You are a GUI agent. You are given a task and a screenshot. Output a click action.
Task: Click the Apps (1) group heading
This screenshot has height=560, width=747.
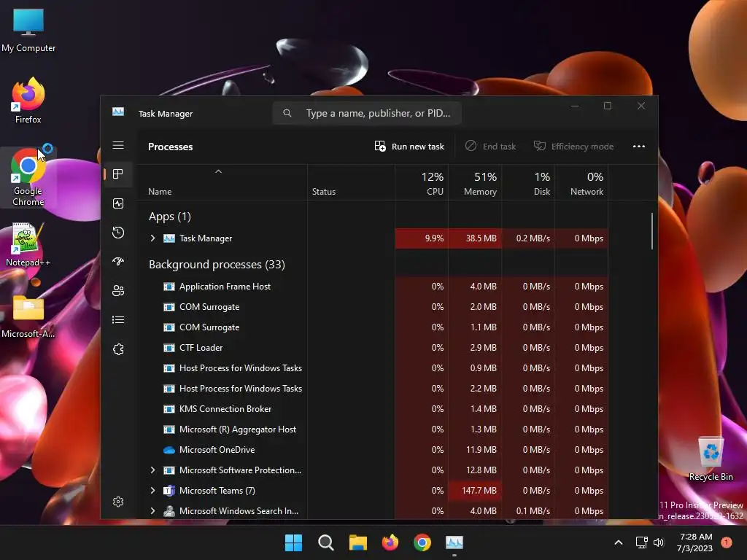click(x=169, y=217)
